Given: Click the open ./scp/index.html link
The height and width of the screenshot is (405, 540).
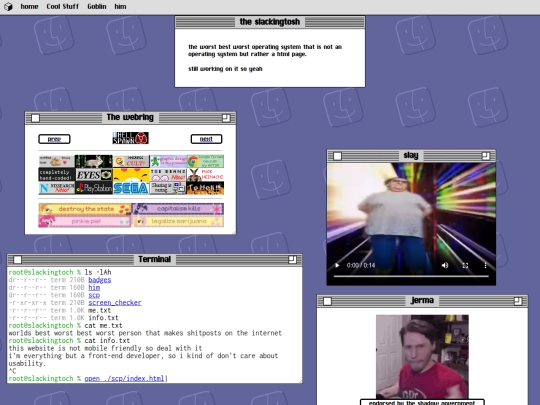Looking at the screenshot, I should [x=124, y=378].
